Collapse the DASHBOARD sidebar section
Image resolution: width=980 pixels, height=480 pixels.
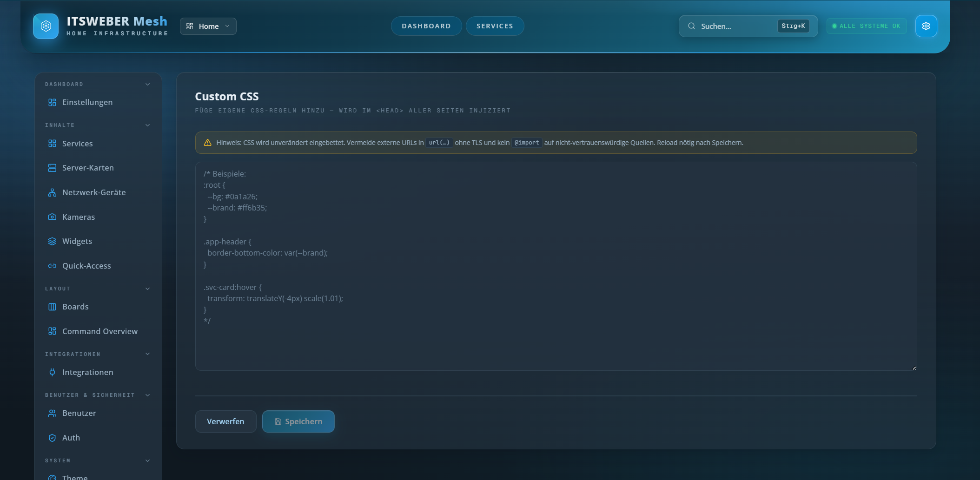(x=148, y=84)
